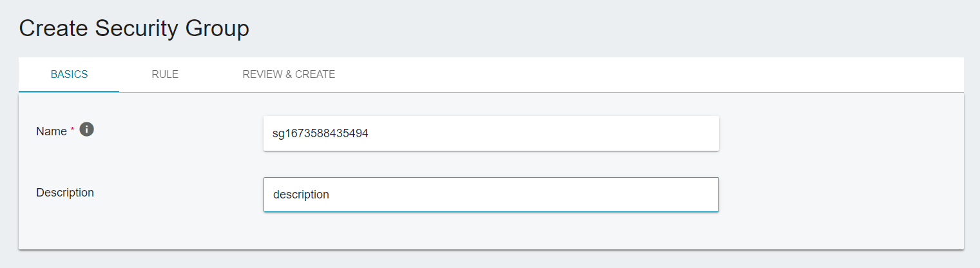The image size is (980, 268).
Task: Focus the Name input field
Action: point(491,133)
